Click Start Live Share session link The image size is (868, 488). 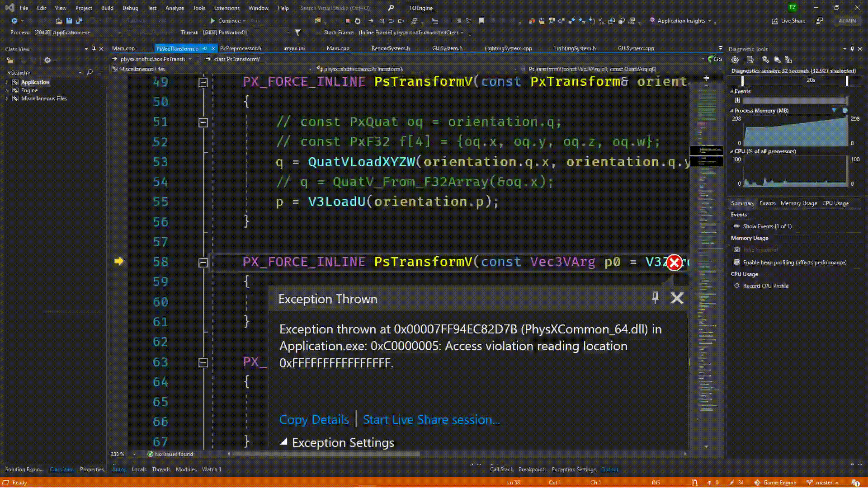[431, 420]
